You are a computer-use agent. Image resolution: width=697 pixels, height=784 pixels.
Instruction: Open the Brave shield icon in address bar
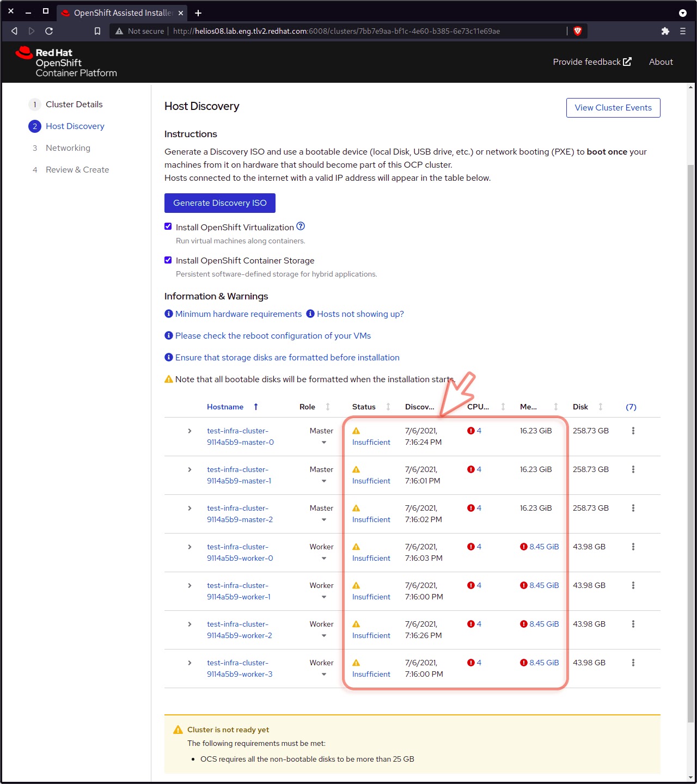(577, 31)
